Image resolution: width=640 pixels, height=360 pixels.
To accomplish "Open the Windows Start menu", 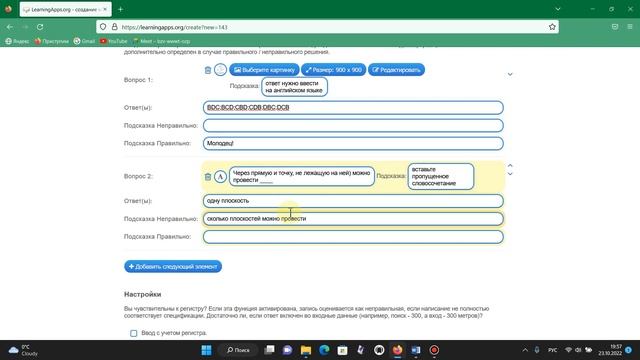I will (x=207, y=350).
